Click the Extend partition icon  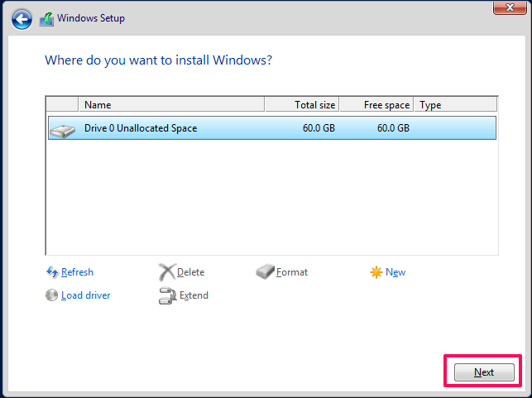point(167,295)
